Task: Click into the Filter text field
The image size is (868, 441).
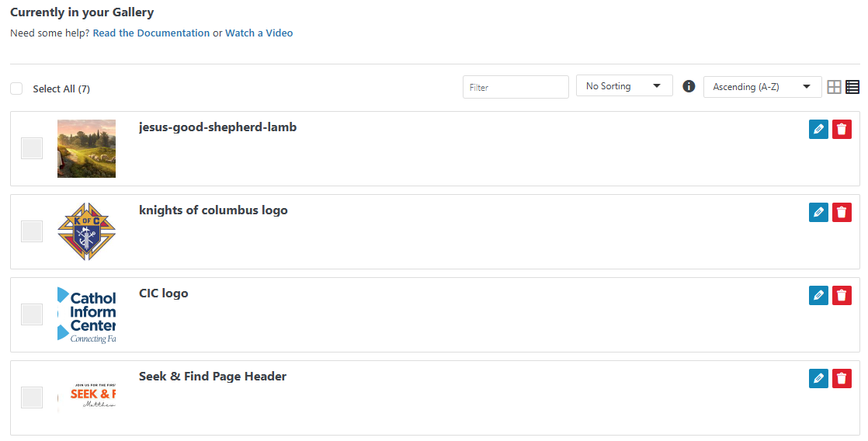Action: [516, 87]
